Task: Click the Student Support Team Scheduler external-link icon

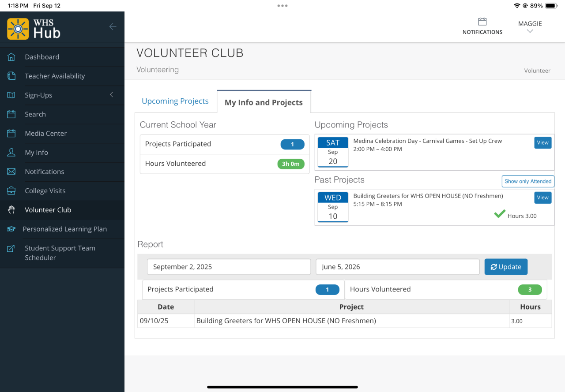Action: point(11,248)
